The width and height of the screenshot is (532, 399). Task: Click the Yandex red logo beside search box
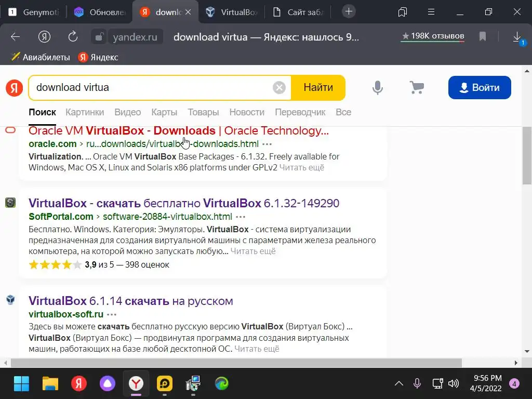(14, 88)
